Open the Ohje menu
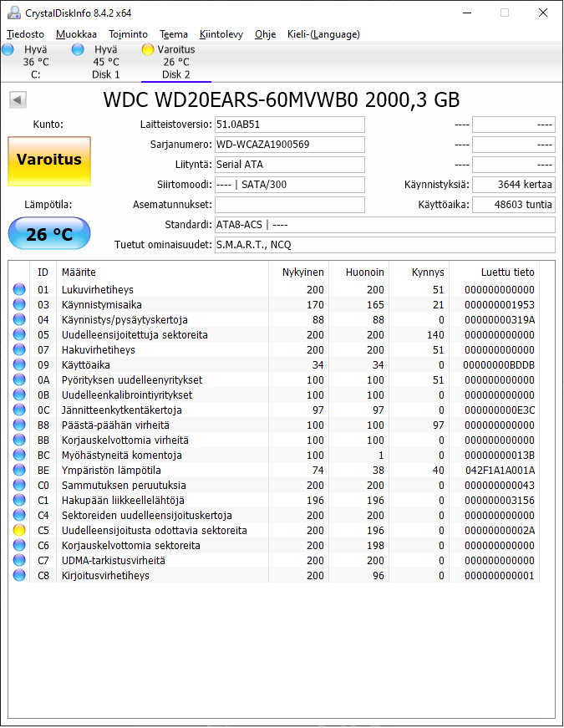 (265, 34)
